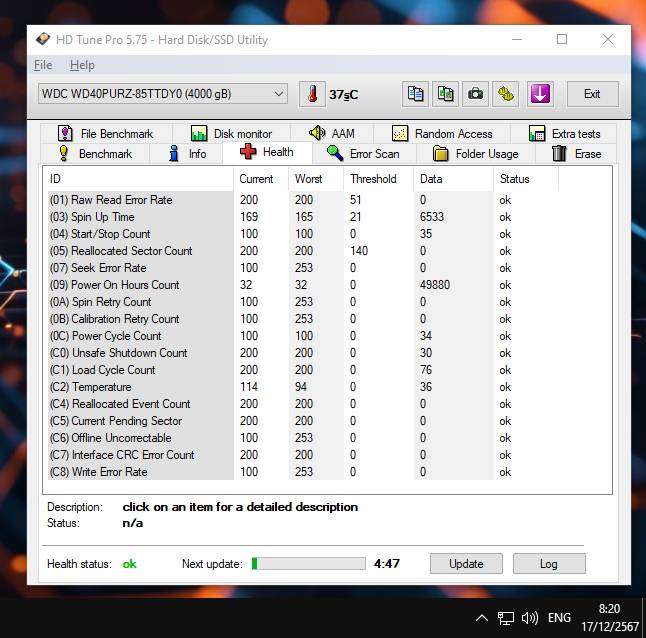Click copy screenshot to clipboard icon

click(x=445, y=94)
